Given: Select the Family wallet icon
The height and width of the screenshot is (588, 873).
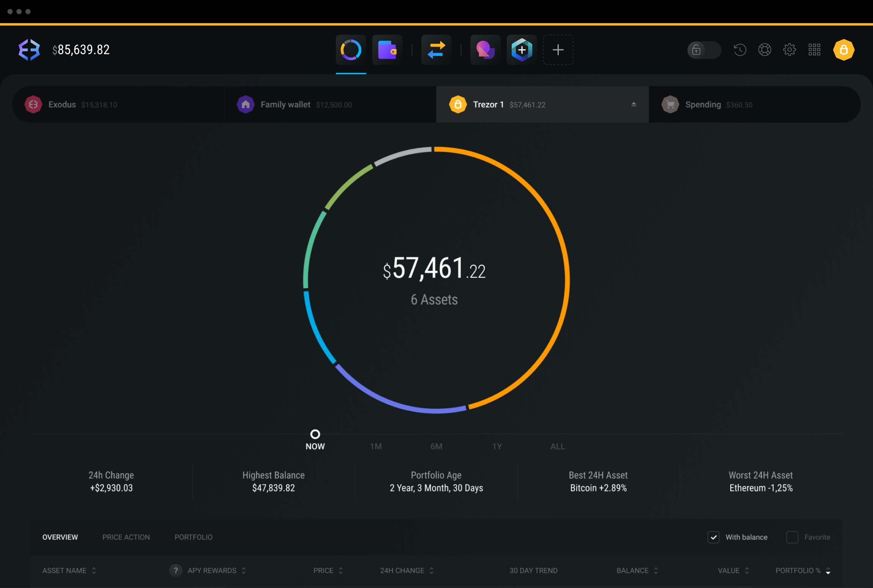Looking at the screenshot, I should pos(246,104).
